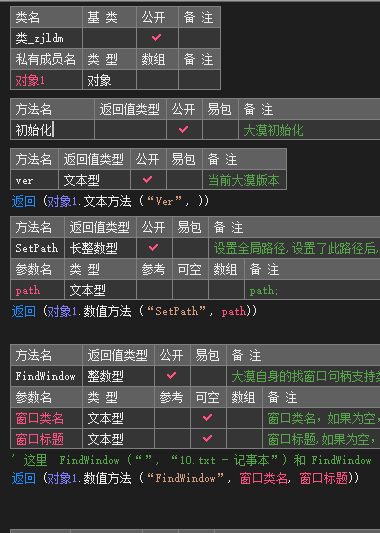Image resolution: width=380 pixels, height=533 pixels.
Task: Click the empty 参考 cell for path
Action: (154, 290)
